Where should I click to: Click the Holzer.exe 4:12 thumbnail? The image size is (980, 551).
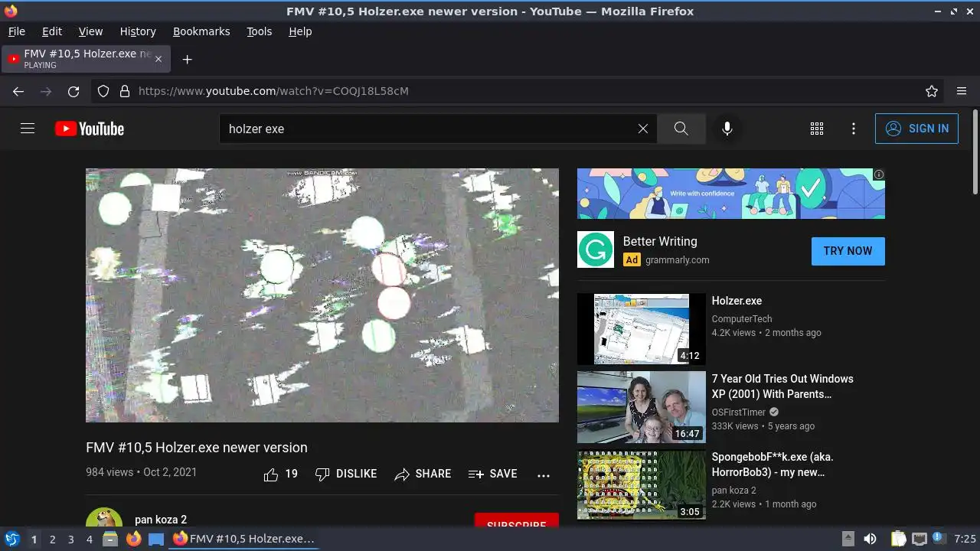pyautogui.click(x=642, y=329)
